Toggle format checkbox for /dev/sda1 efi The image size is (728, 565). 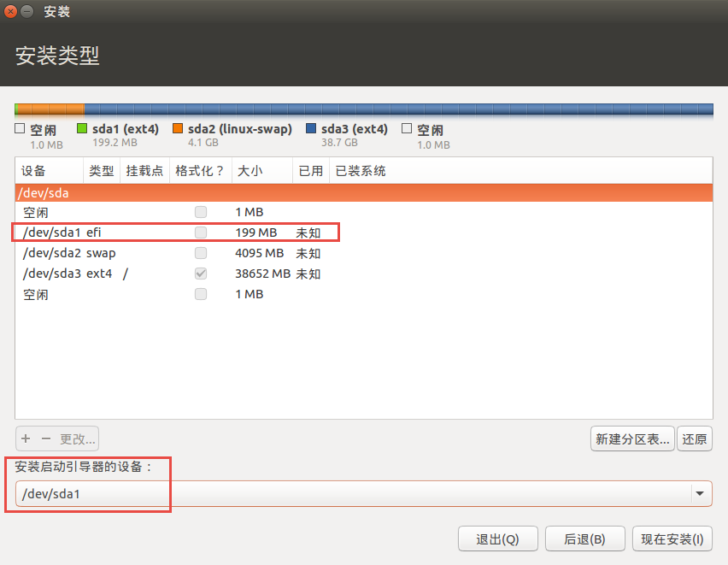click(200, 232)
